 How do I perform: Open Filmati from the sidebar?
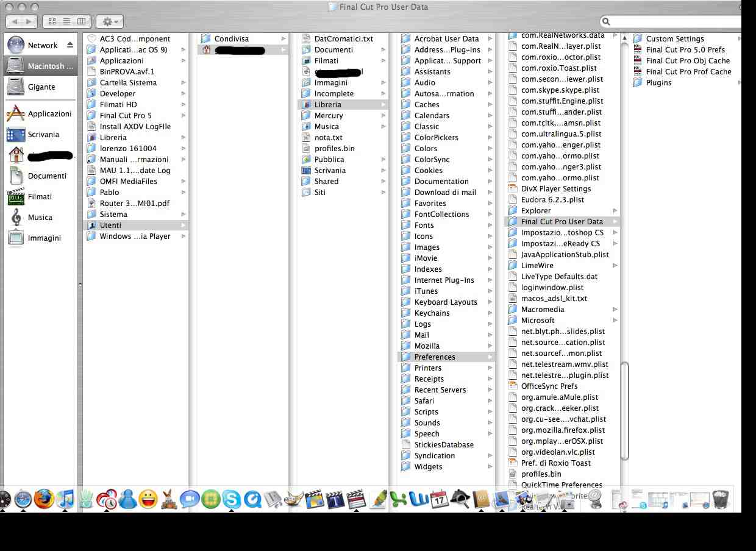pos(40,196)
